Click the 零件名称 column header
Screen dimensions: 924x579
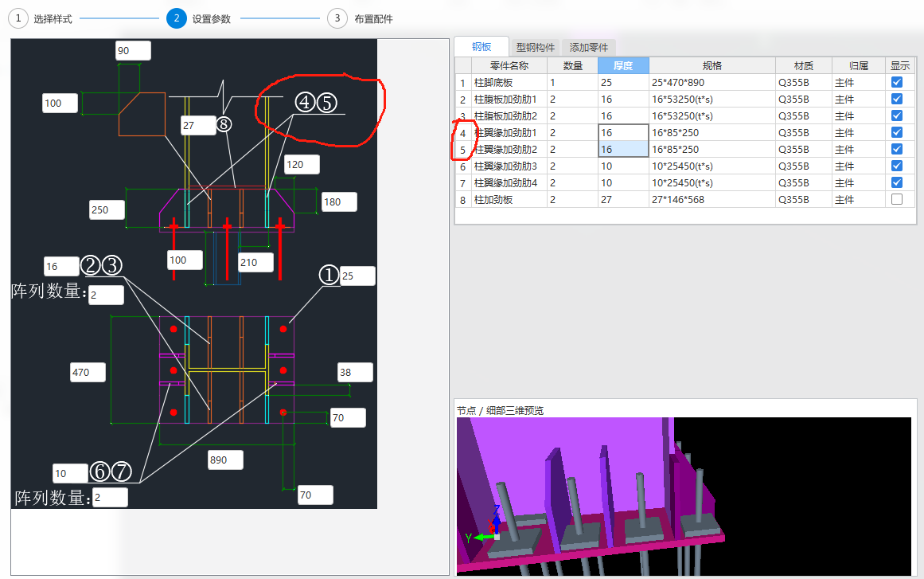(509, 65)
